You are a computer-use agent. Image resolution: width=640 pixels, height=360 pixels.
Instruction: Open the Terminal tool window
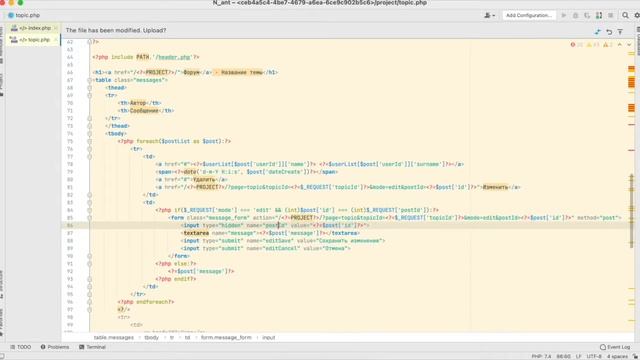tap(92, 347)
